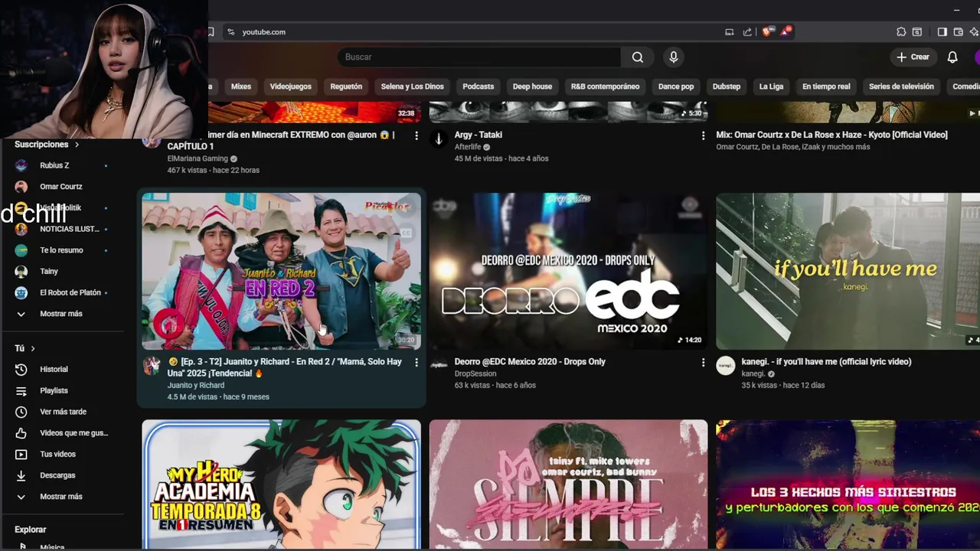
Task: Open Ver más tarde clock icon
Action: point(21,412)
